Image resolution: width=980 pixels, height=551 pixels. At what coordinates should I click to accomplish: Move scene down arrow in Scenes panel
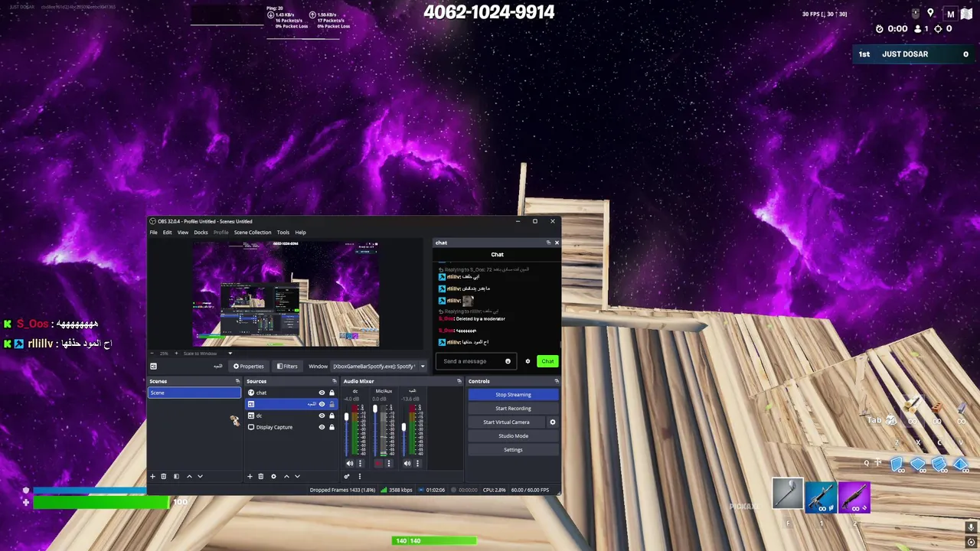[200, 477]
